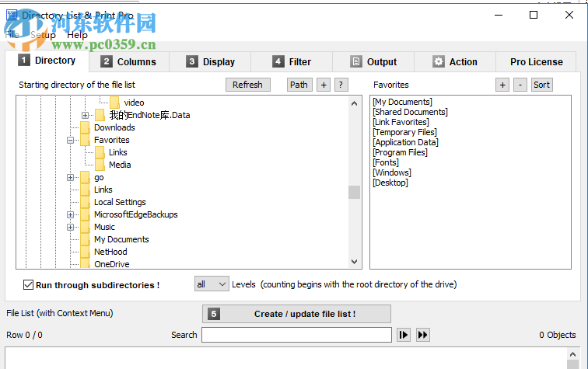
Task: Click the gear icon on Action tab
Action: point(439,61)
